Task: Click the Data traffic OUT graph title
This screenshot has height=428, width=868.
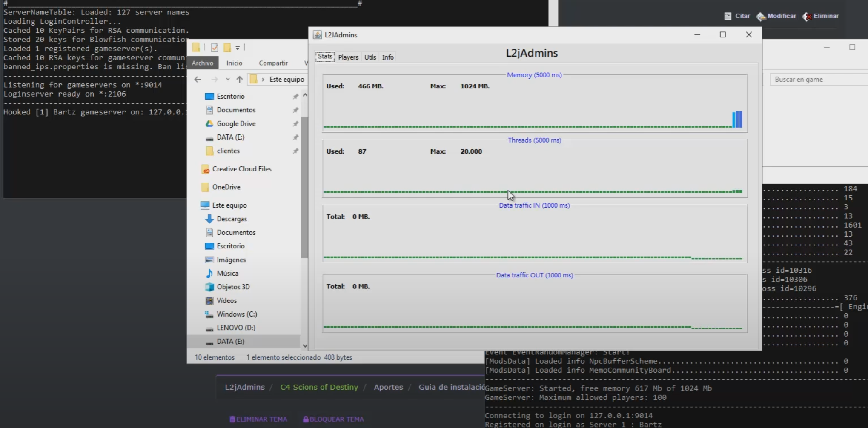Action: coord(535,275)
